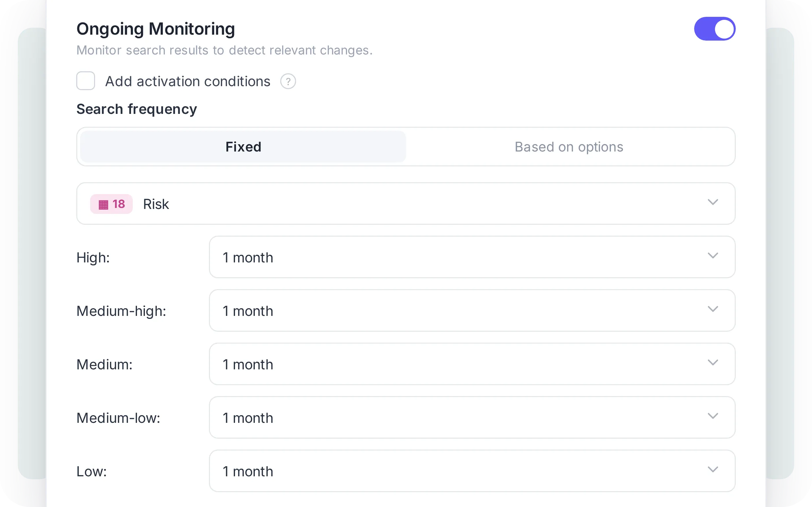
Task: Click the Search frequency heading
Action: pyautogui.click(x=136, y=109)
